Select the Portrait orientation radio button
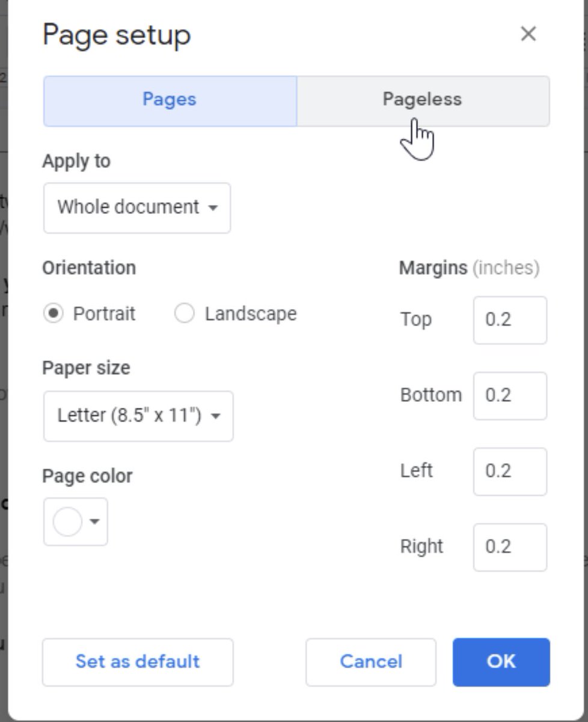The image size is (588, 722). (54, 313)
